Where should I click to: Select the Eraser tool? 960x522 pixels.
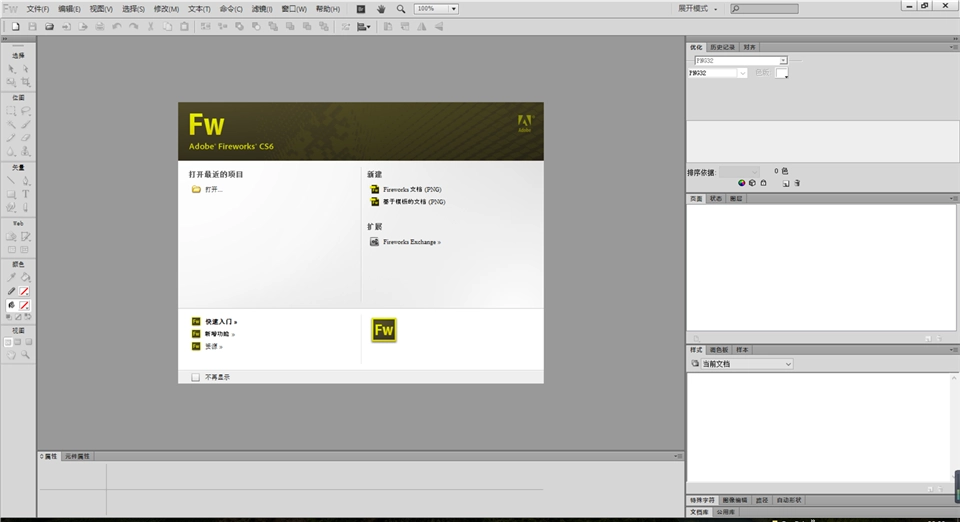(x=26, y=138)
